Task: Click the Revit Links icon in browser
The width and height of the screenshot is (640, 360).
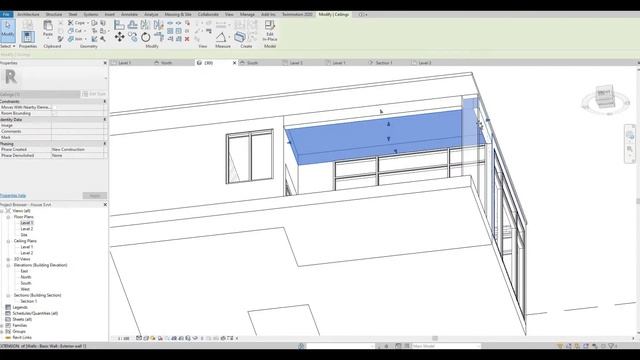Action: tap(8, 338)
